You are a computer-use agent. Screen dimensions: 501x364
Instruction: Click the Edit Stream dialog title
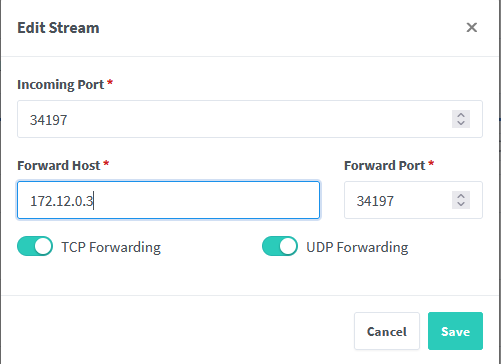58,28
